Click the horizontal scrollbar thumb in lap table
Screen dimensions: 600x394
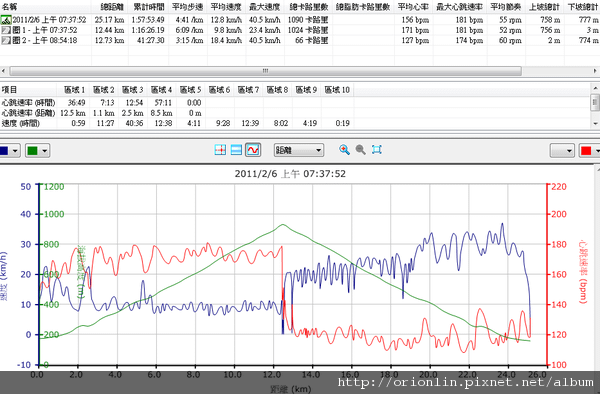[265, 71]
